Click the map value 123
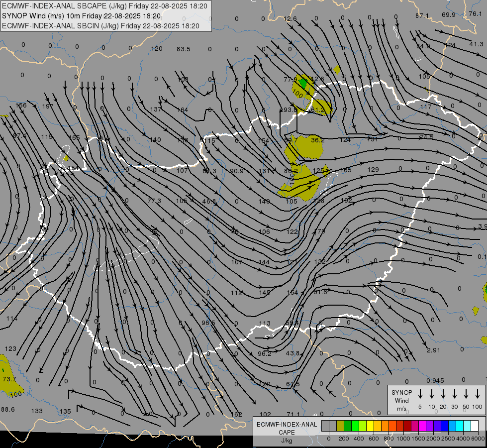 click(10, 349)
